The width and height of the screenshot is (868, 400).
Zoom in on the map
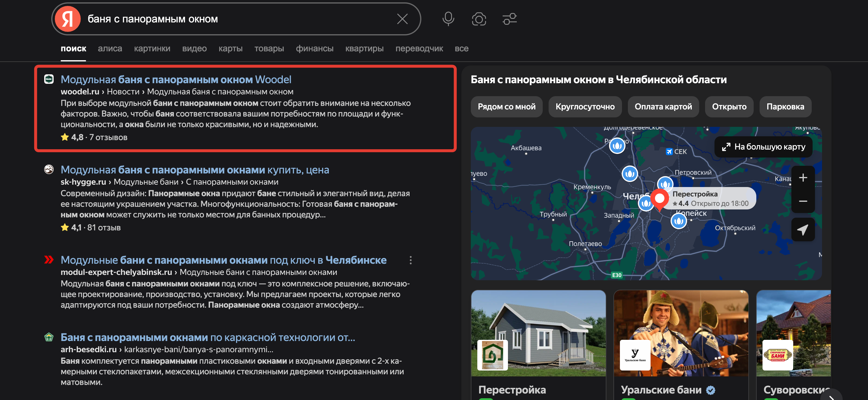[x=803, y=178]
